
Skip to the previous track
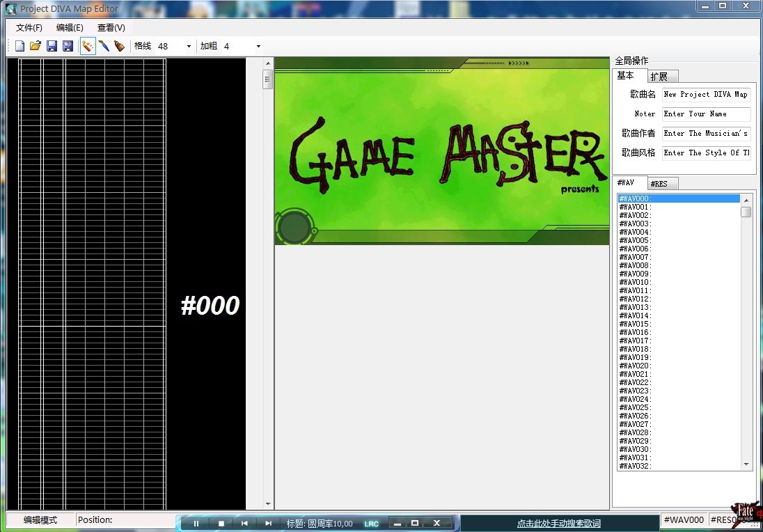(x=244, y=523)
